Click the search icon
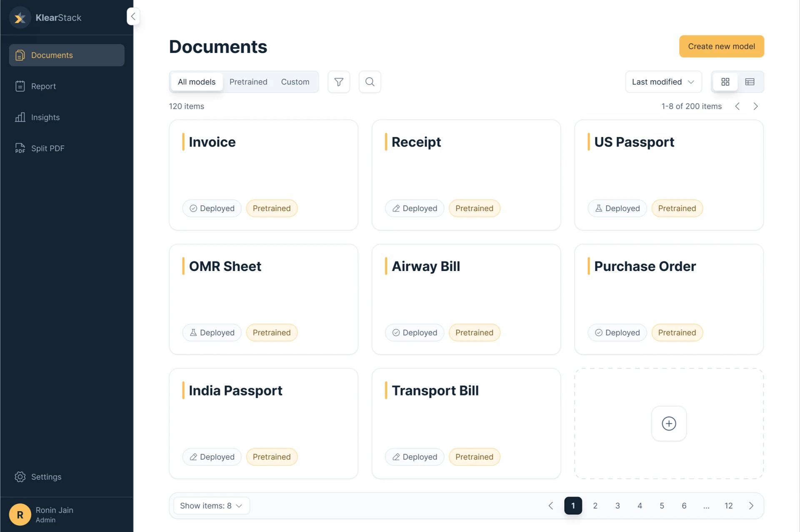Image resolution: width=800 pixels, height=532 pixels. 370,82
